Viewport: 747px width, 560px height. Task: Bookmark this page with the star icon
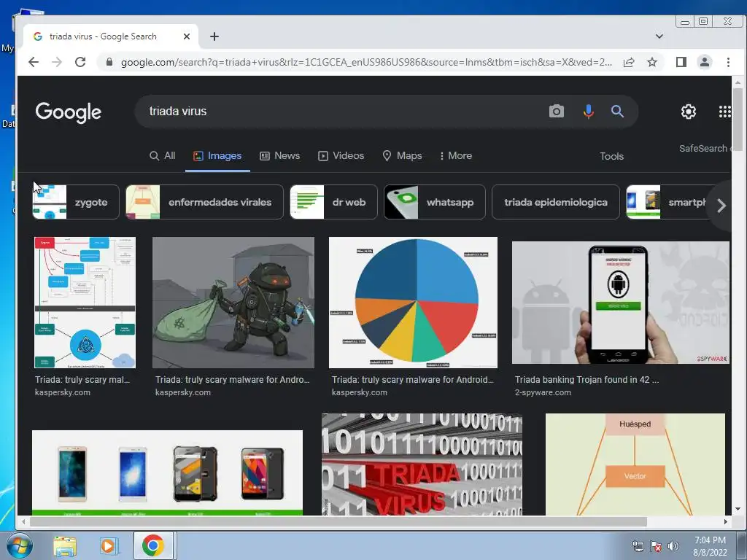click(x=652, y=62)
